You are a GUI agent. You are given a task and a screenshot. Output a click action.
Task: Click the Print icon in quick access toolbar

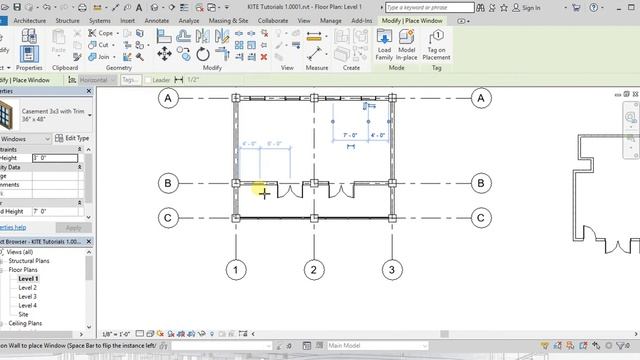coord(82,7)
